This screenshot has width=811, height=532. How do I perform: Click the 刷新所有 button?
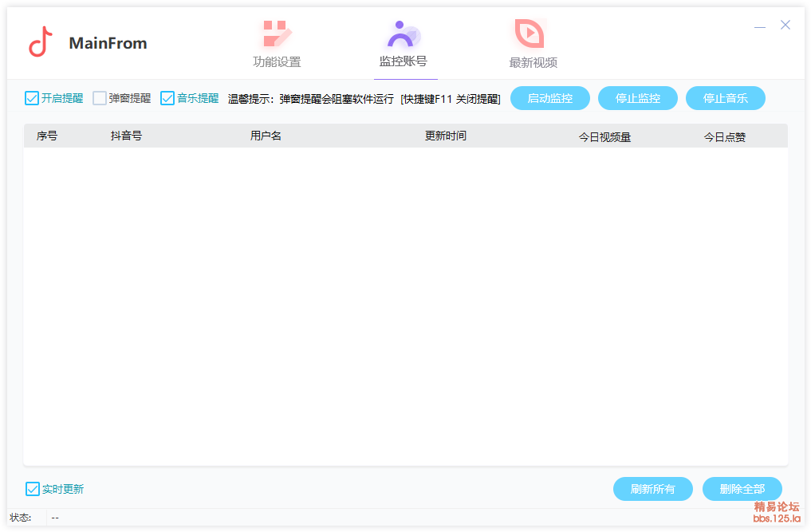(652, 489)
